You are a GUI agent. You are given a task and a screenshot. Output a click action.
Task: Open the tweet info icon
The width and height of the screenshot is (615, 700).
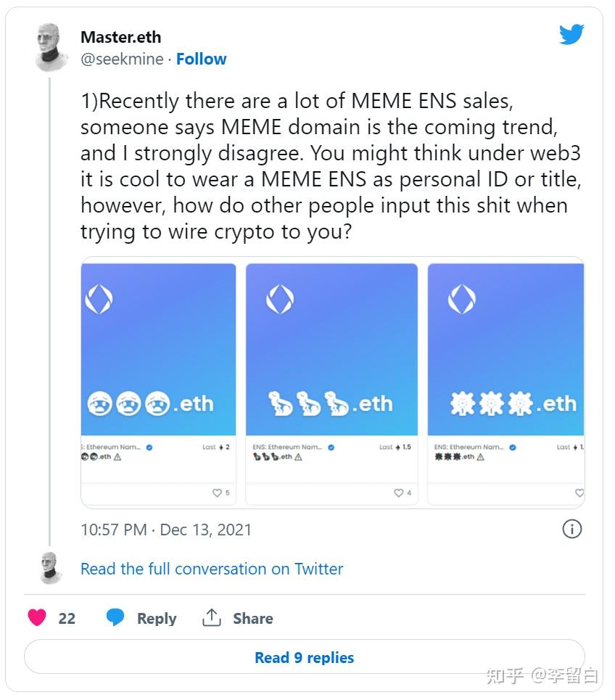[x=572, y=529]
